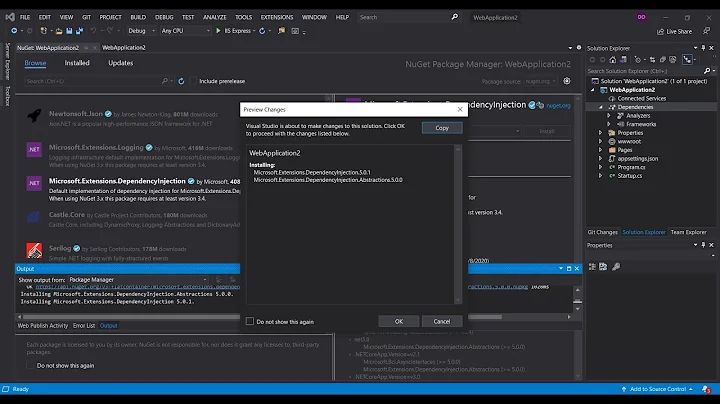Switch to the Updates tab

coord(120,63)
